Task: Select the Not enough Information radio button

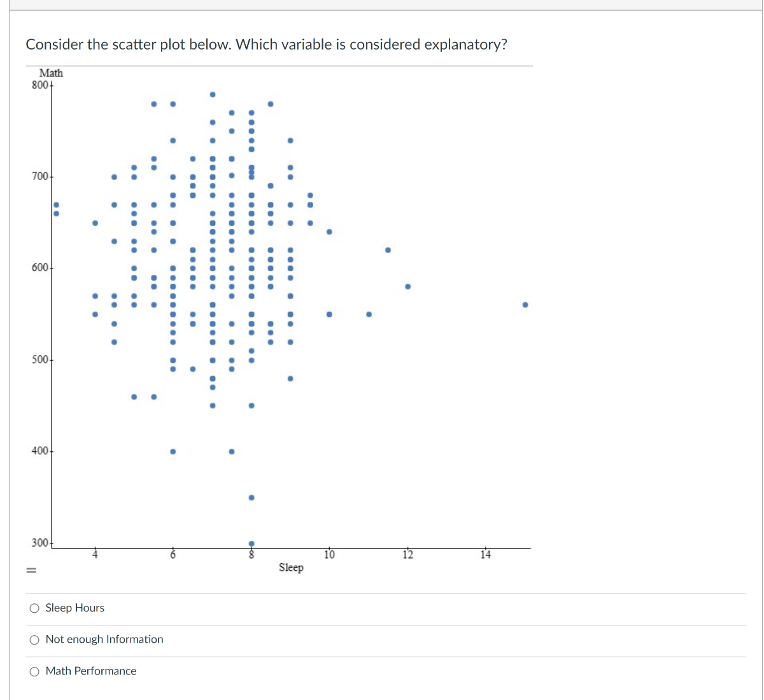Action: point(34,640)
